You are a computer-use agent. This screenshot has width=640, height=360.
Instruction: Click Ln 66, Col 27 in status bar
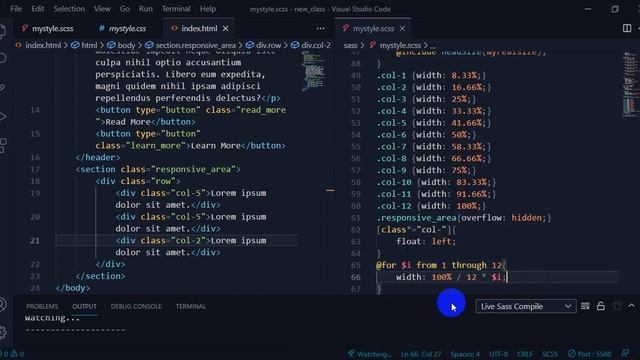pyautogui.click(x=421, y=354)
